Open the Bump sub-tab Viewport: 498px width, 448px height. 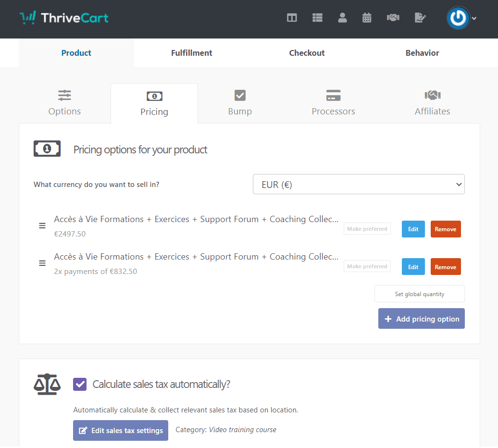tap(240, 103)
